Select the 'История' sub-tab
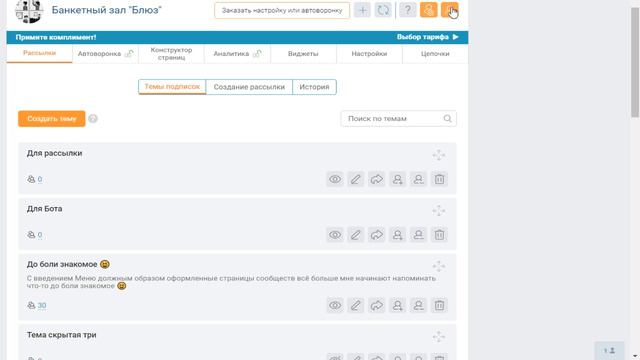This screenshot has width=640, height=360. coord(314,87)
